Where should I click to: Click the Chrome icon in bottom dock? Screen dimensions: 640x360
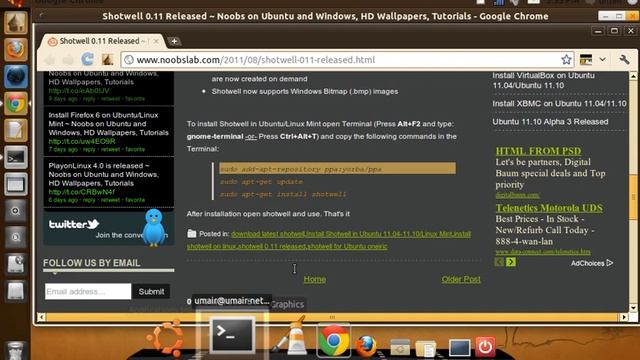(x=333, y=340)
